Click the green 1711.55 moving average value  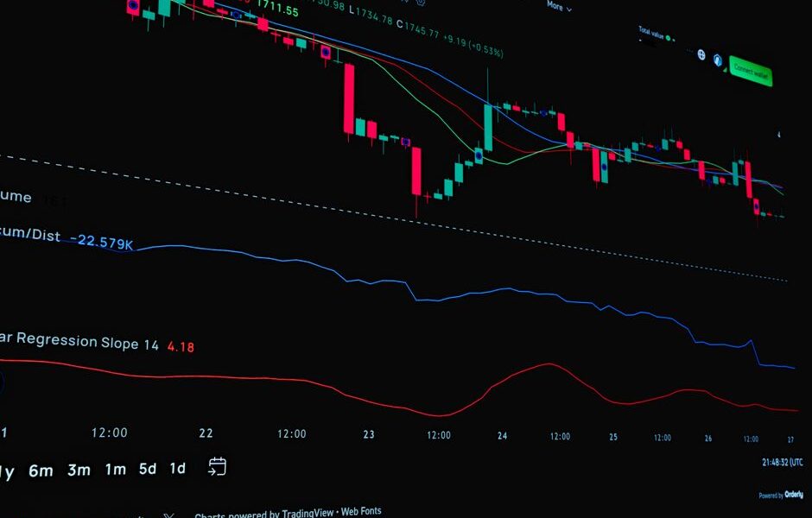click(x=277, y=7)
